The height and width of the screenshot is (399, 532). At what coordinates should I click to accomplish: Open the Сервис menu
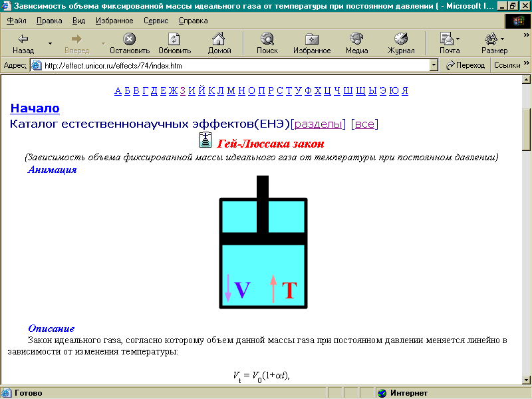coord(156,21)
